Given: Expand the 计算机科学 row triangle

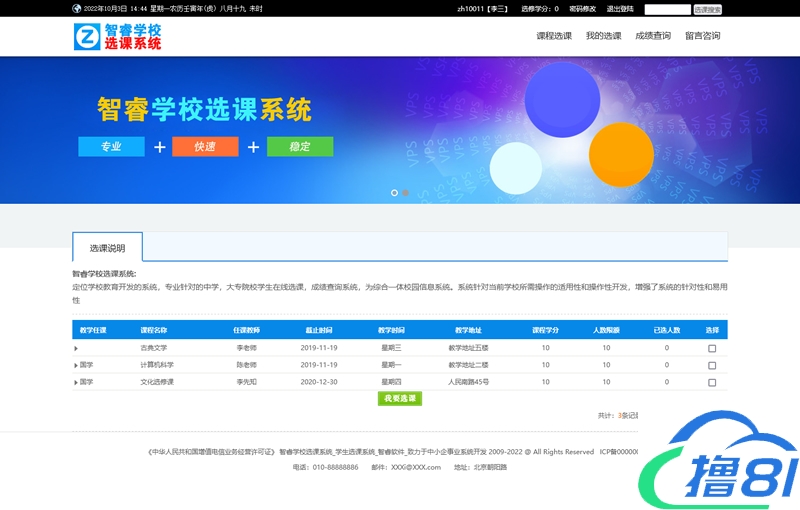Looking at the screenshot, I should [76, 365].
